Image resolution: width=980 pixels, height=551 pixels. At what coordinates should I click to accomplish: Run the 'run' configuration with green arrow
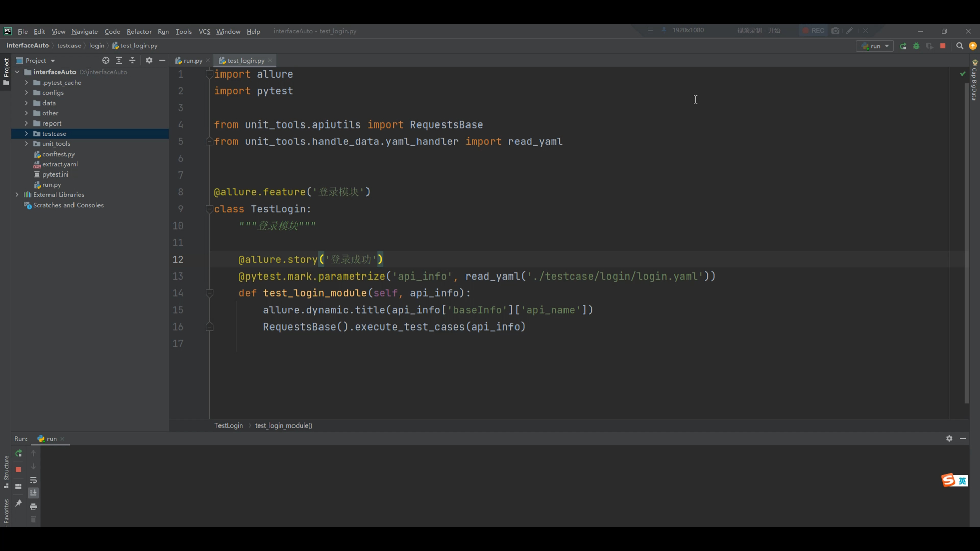903,46
